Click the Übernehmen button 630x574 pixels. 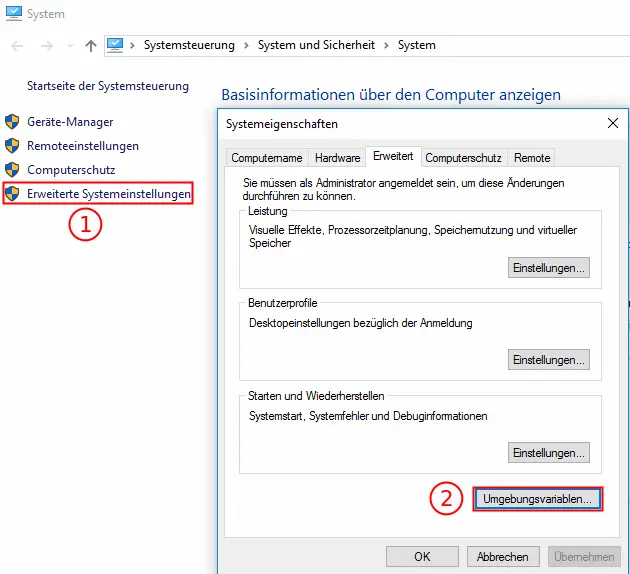click(x=584, y=557)
